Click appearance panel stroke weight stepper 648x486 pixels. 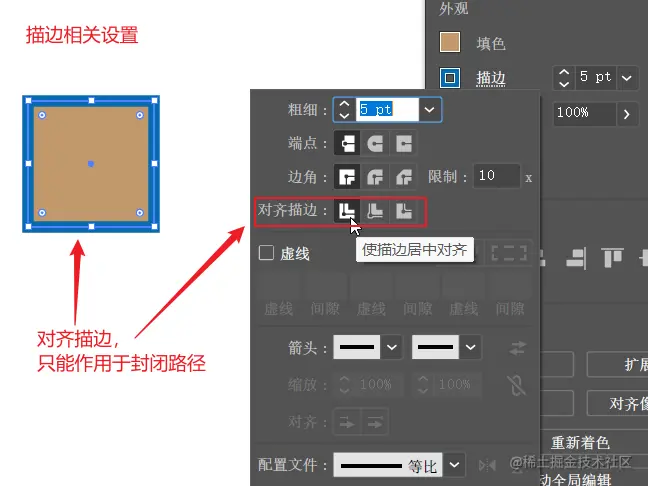click(564, 78)
